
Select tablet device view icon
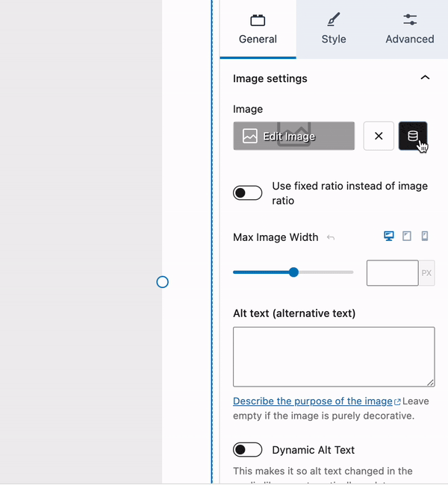[407, 236]
